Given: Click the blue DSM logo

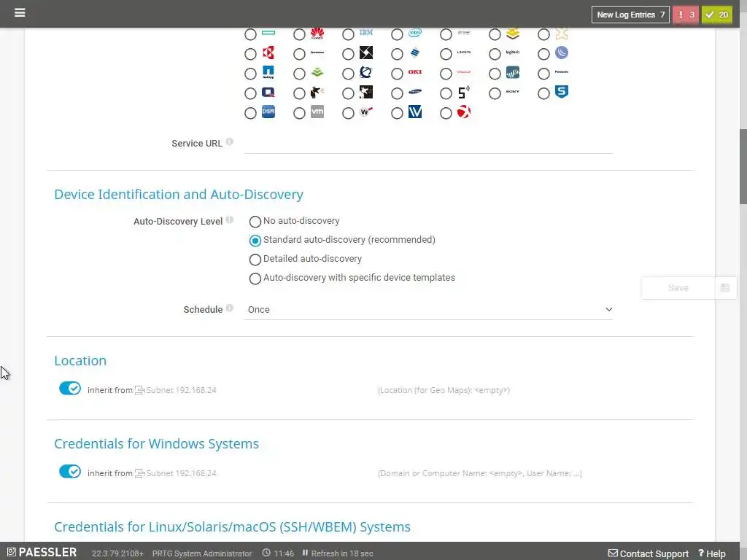Looking at the screenshot, I should tap(268, 112).
